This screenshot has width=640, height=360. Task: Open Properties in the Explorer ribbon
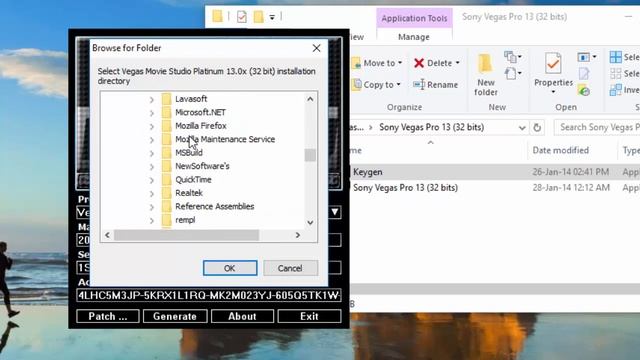pyautogui.click(x=553, y=73)
